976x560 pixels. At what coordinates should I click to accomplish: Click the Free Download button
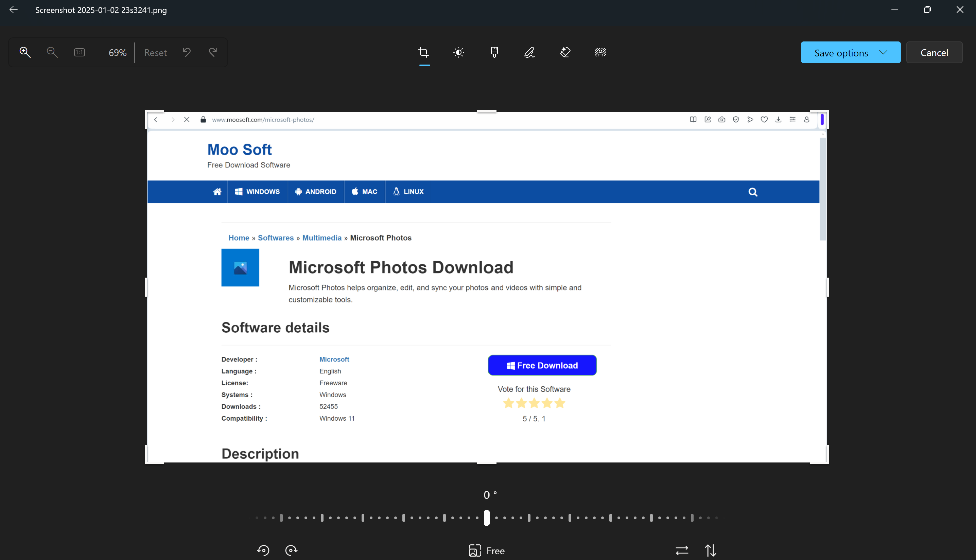coord(542,365)
